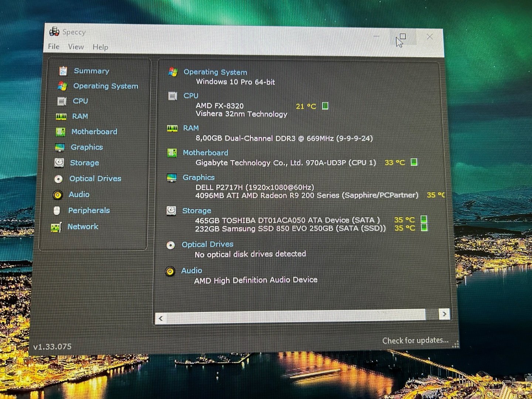
Task: Click the Optical Drives disc icon in sidebar
Action: click(x=58, y=179)
